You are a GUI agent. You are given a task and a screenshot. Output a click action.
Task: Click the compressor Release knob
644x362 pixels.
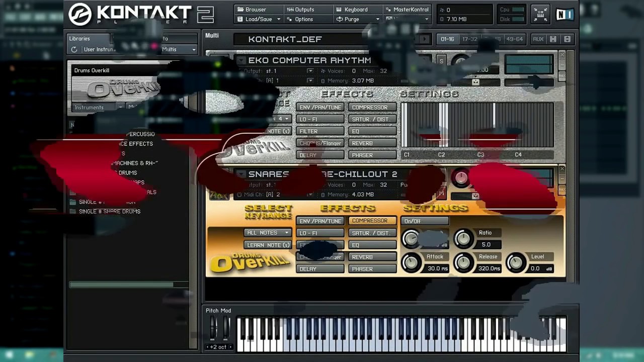[463, 262]
